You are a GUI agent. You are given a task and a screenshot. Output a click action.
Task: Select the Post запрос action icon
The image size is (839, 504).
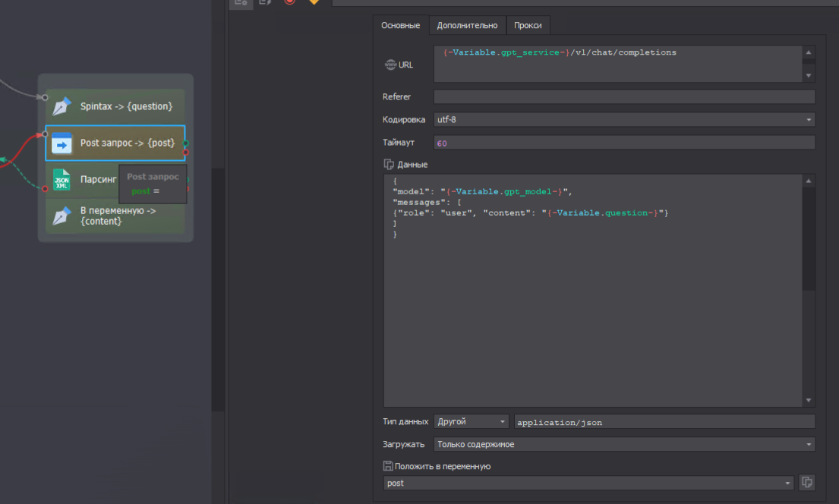tap(62, 143)
